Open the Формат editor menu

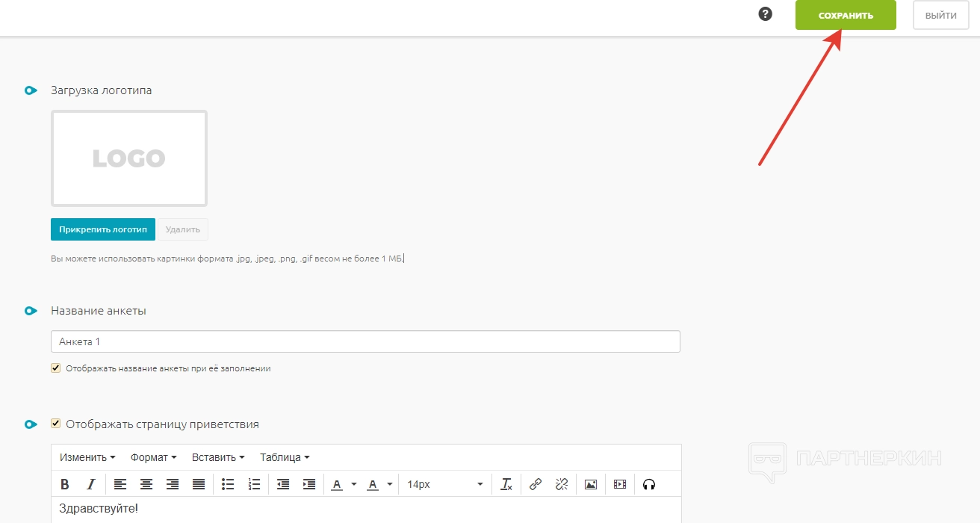tap(153, 457)
